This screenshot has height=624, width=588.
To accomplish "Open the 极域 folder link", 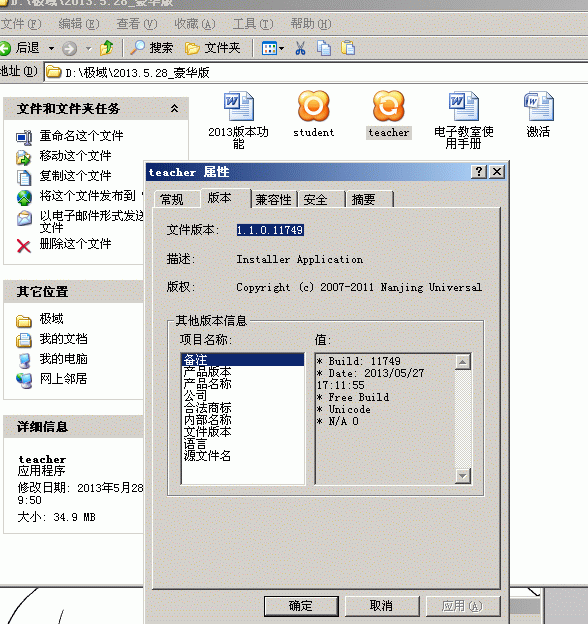I will click(51, 319).
